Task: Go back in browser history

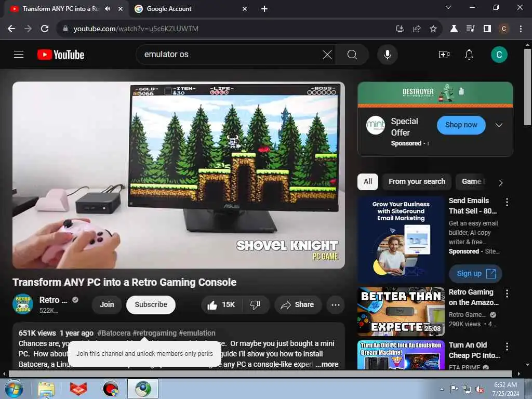Action: pos(11,29)
